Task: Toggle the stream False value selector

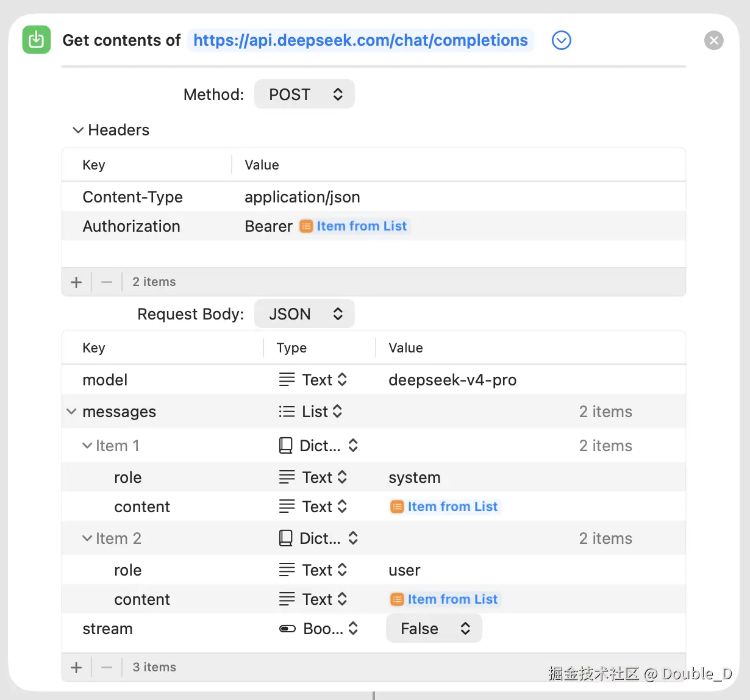Action: [x=434, y=629]
